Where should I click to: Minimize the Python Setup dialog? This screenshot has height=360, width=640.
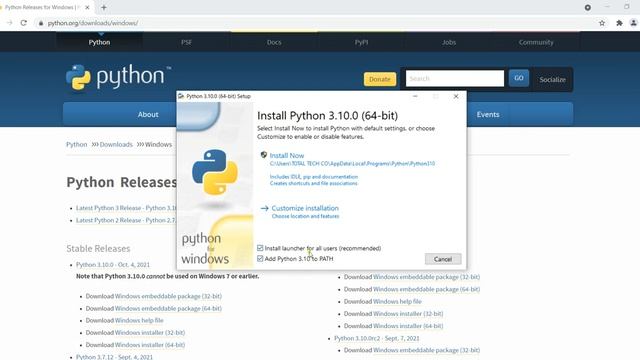[x=415, y=96]
